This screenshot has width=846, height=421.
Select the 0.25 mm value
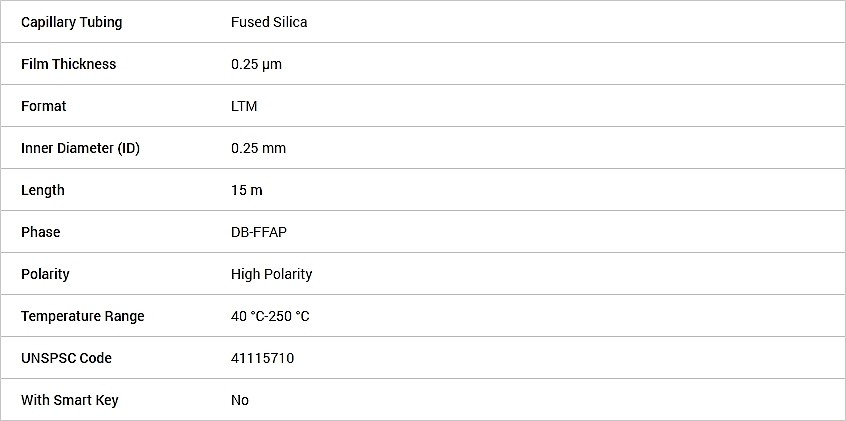pyautogui.click(x=258, y=148)
